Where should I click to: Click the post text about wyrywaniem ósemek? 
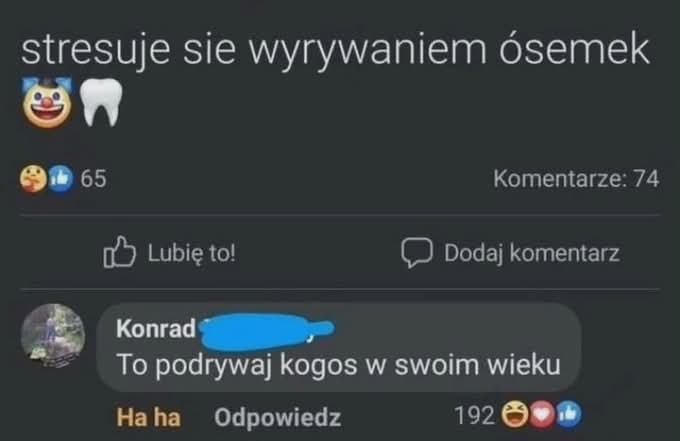click(335, 49)
